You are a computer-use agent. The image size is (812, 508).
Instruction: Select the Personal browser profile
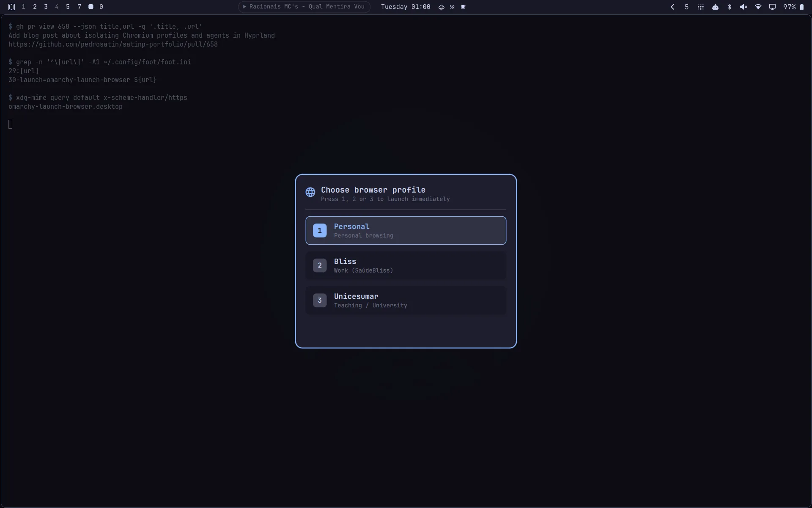pyautogui.click(x=406, y=230)
